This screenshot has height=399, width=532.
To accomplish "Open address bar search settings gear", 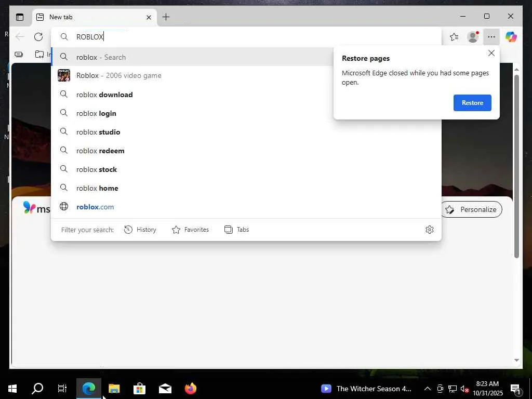I will (x=430, y=230).
